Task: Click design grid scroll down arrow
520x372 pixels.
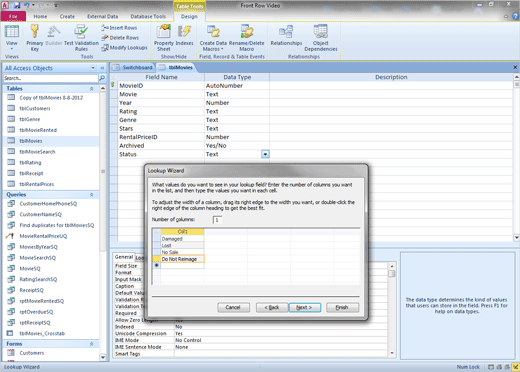Action: coord(516,238)
